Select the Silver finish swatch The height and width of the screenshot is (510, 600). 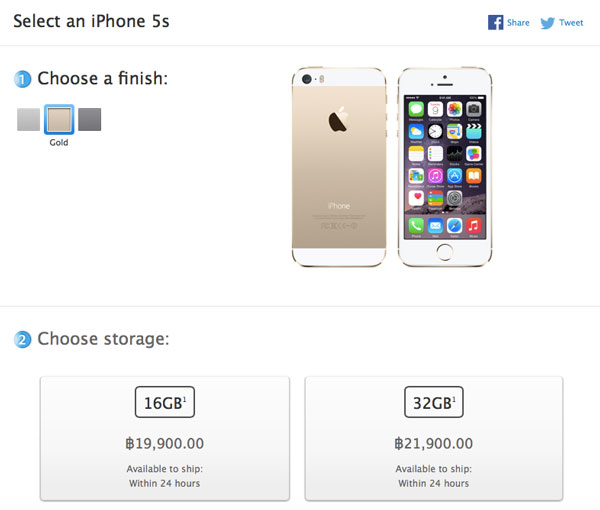[x=28, y=119]
